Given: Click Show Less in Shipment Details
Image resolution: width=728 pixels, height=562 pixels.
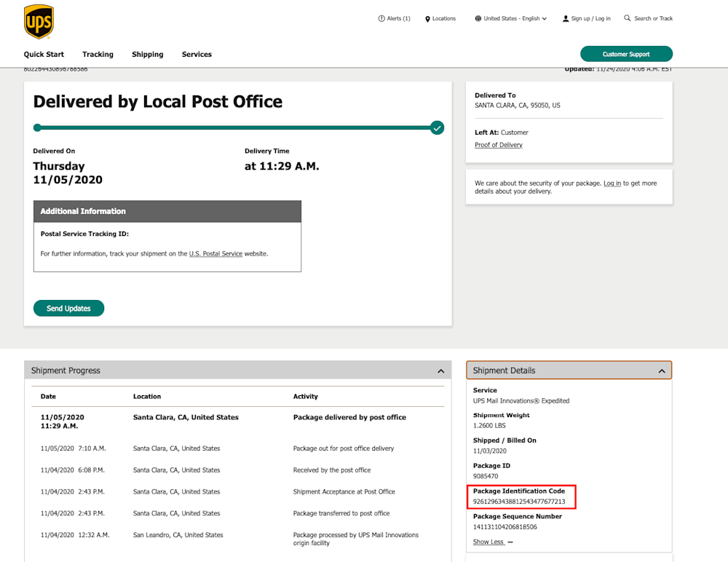Looking at the screenshot, I should coord(488,542).
